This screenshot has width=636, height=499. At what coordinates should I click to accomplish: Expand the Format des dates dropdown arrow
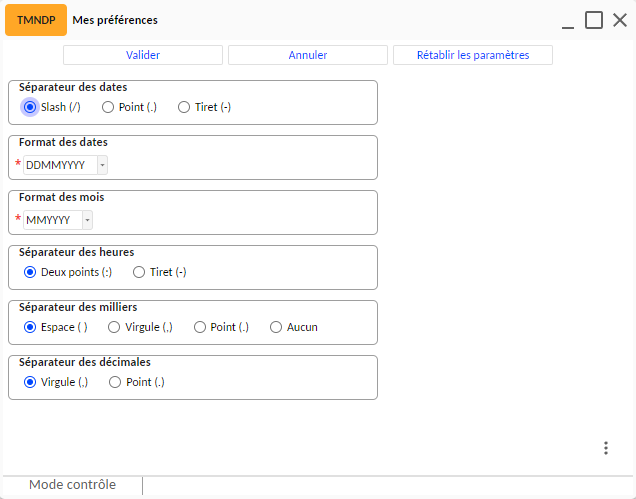pyautogui.click(x=102, y=165)
